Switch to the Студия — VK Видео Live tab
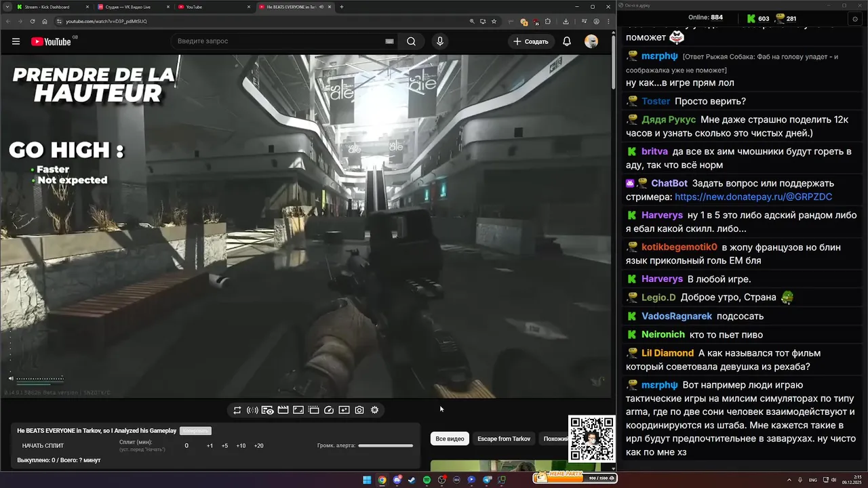The width and height of the screenshot is (868, 488). click(x=133, y=7)
